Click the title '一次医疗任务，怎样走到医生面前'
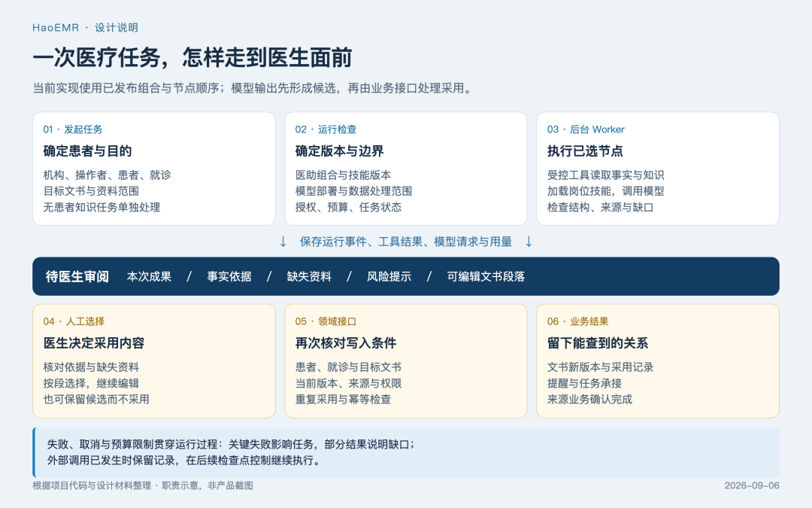The image size is (812, 508). pyautogui.click(x=192, y=57)
